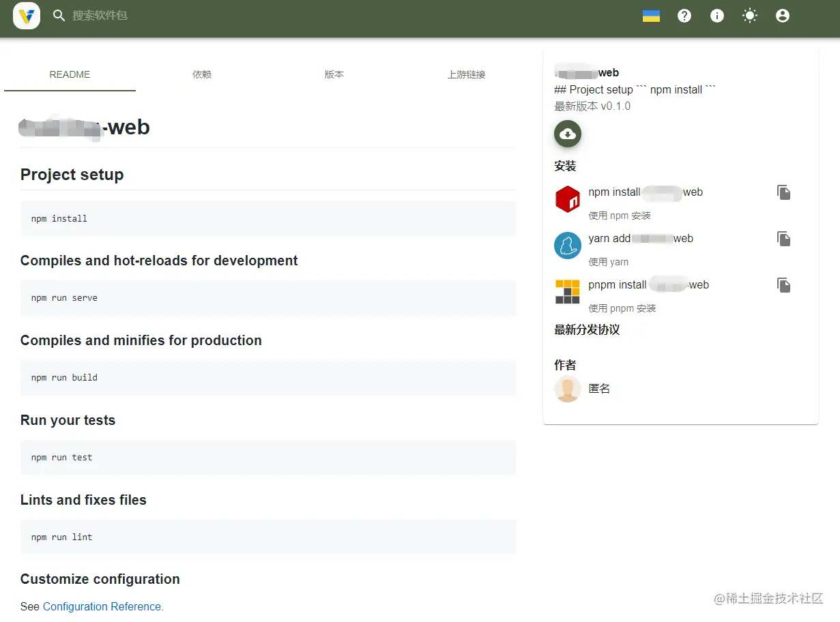
Task: Click the 最新分发协议 heading
Action: [587, 329]
